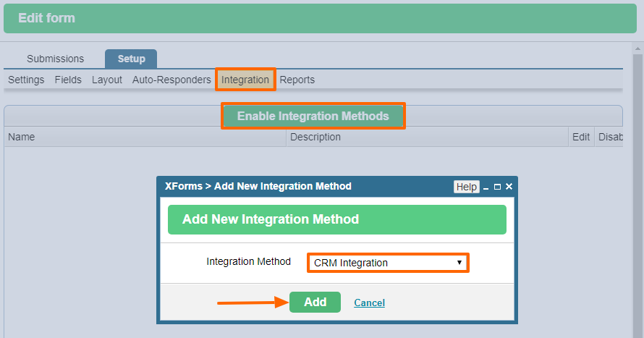This screenshot has height=338, width=644.
Task: Click the scrollbar up arrow
Action: 637,48
